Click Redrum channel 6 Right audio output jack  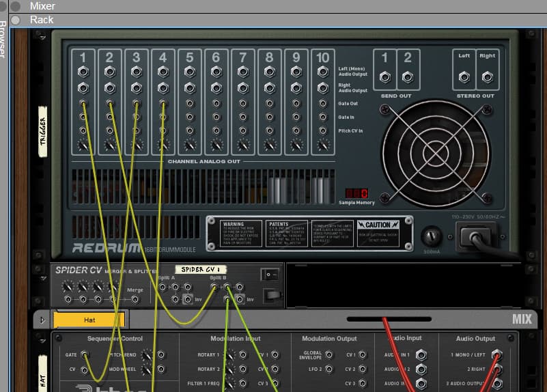pyautogui.click(x=216, y=88)
